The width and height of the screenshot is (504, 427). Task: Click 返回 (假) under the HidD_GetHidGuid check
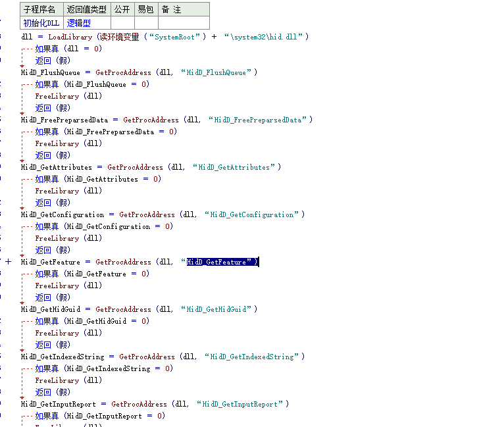click(53, 345)
